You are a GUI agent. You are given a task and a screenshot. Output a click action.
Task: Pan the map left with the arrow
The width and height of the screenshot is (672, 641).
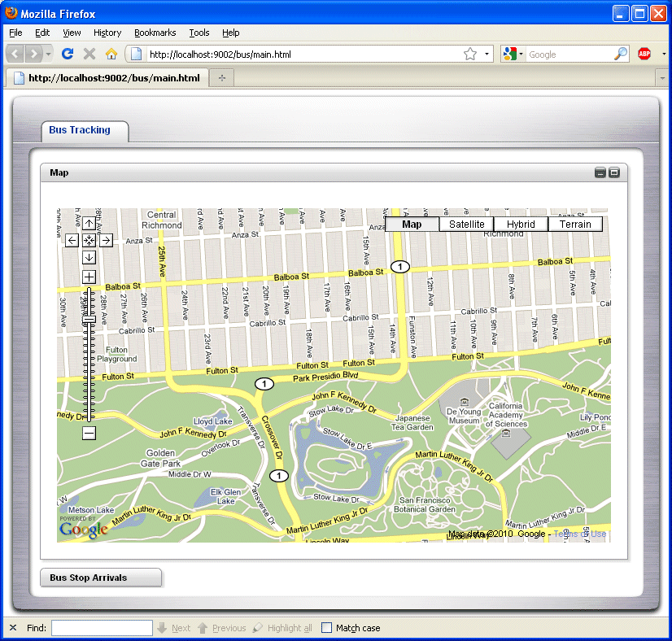(72, 240)
